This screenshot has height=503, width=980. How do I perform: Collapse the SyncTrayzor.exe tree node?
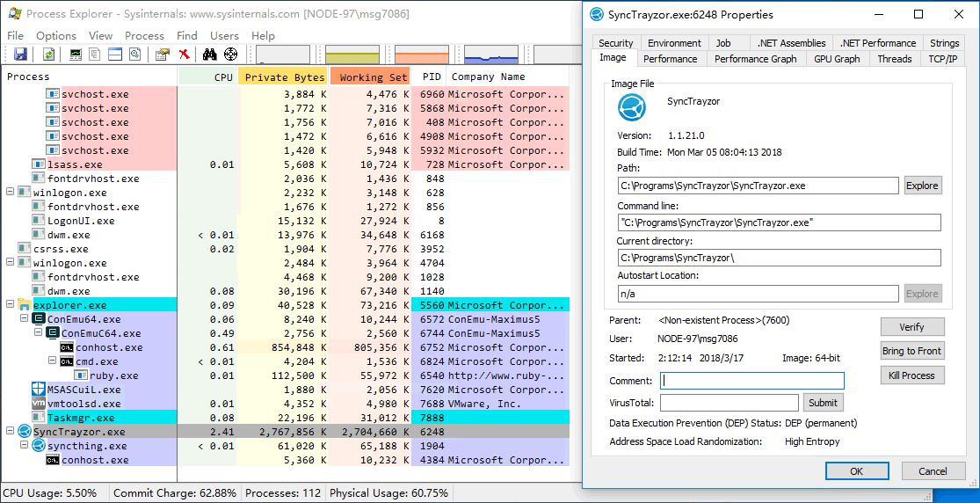(x=10, y=432)
